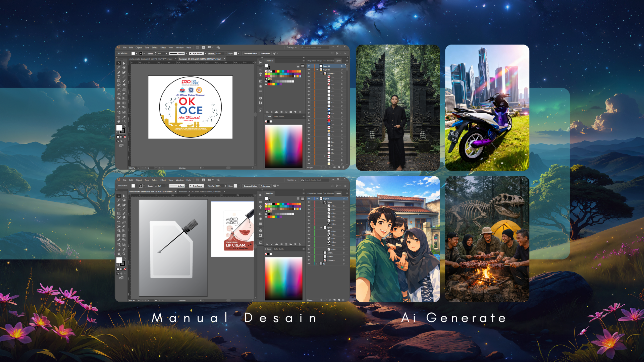
Task: Expand the bg layer
Action: [x=317, y=264]
